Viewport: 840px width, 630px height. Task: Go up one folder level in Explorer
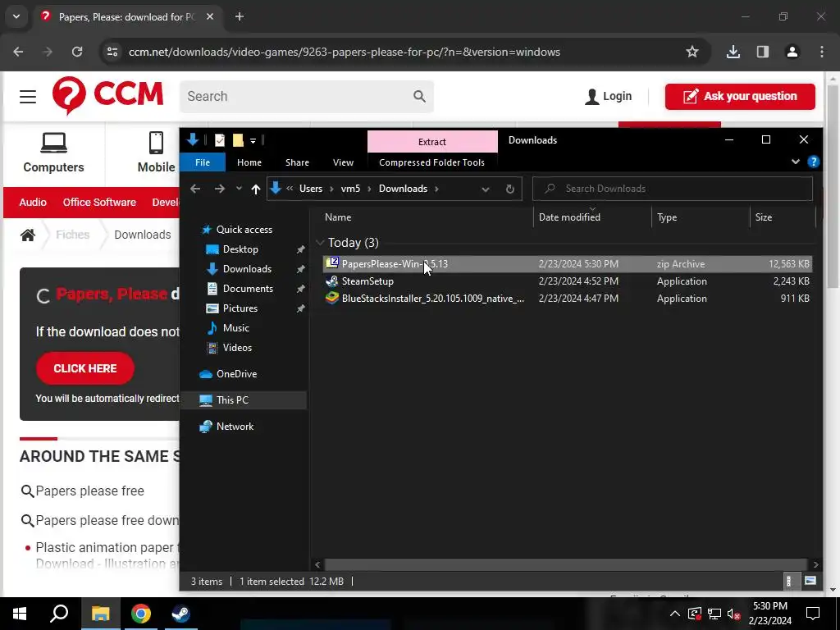(256, 189)
